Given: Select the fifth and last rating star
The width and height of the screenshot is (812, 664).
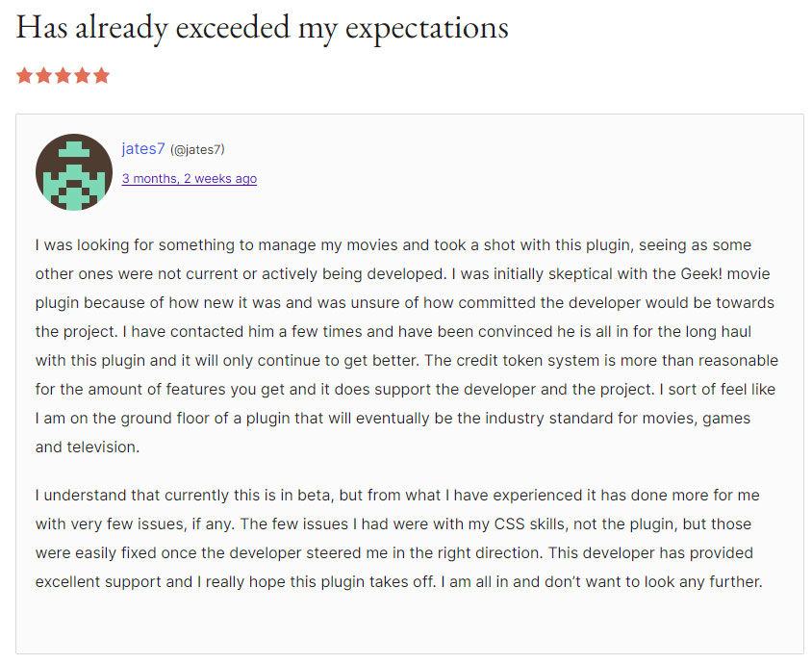Looking at the screenshot, I should (x=102, y=75).
